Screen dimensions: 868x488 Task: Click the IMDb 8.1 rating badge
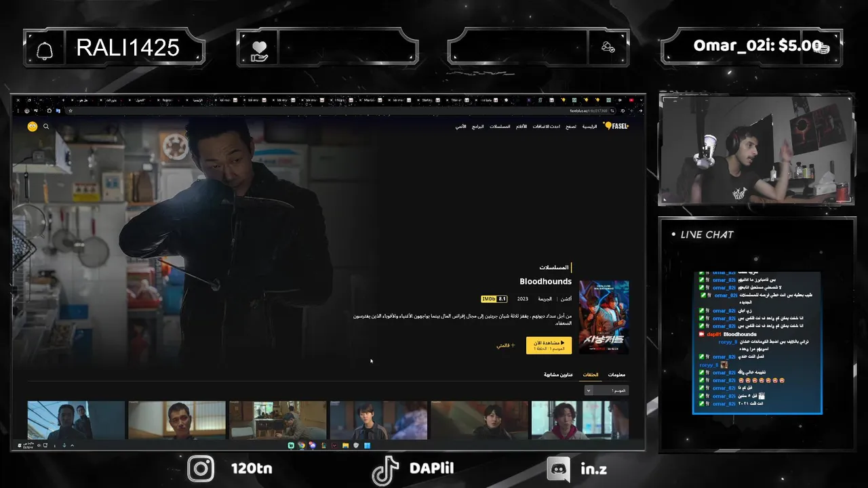point(494,299)
